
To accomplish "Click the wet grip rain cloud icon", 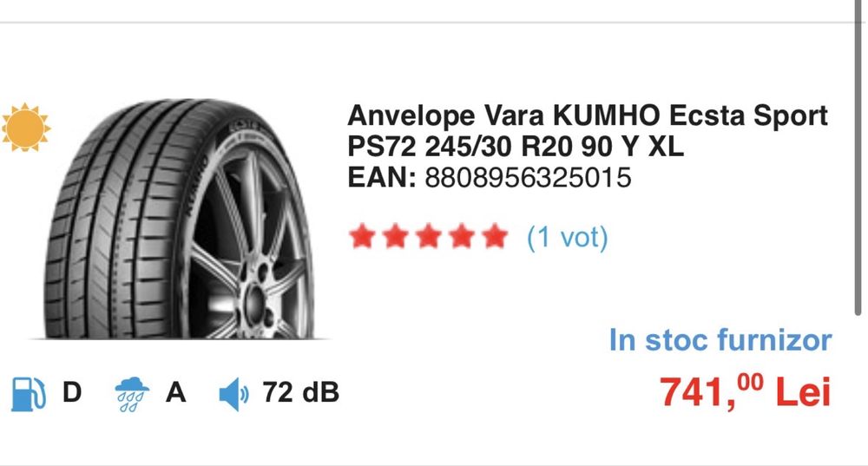I will (x=132, y=394).
